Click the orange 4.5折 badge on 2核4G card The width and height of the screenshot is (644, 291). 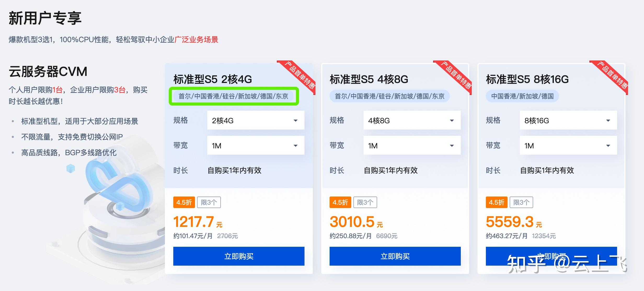click(x=184, y=202)
